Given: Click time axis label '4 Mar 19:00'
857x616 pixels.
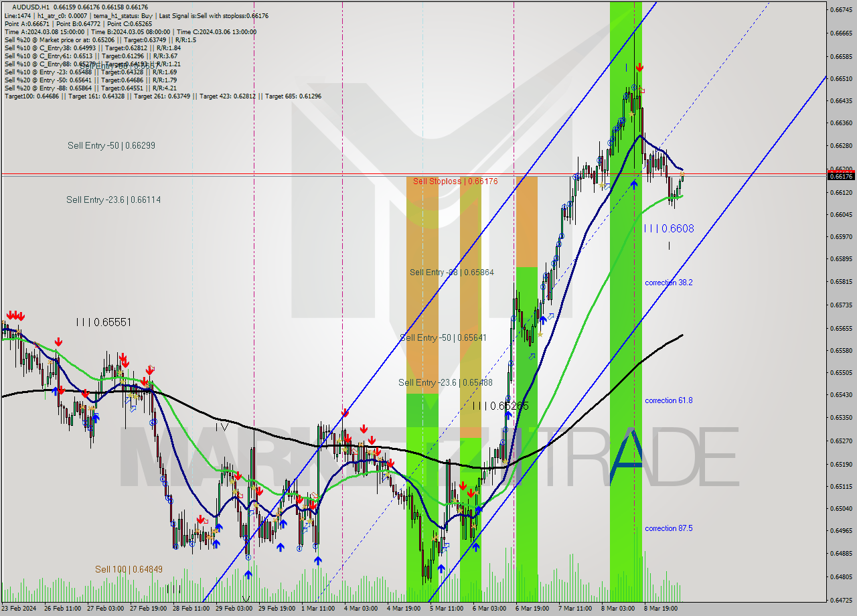Looking at the screenshot, I should (404, 609).
